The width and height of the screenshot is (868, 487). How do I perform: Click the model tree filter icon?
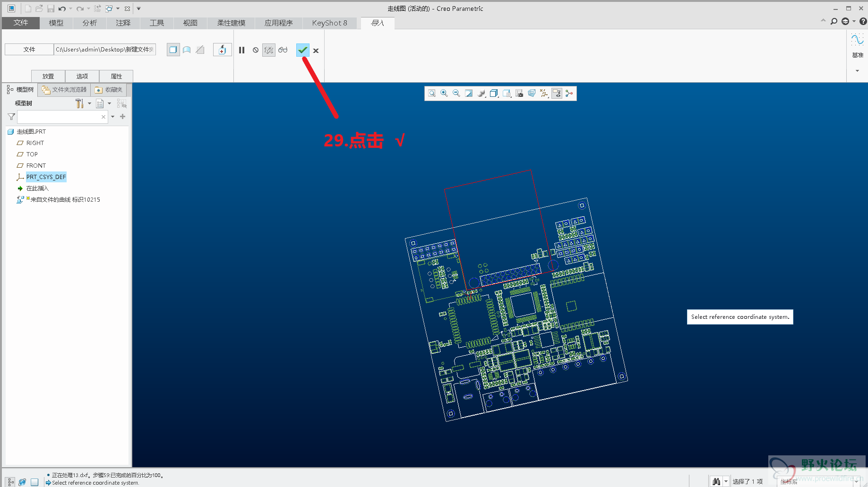click(11, 117)
